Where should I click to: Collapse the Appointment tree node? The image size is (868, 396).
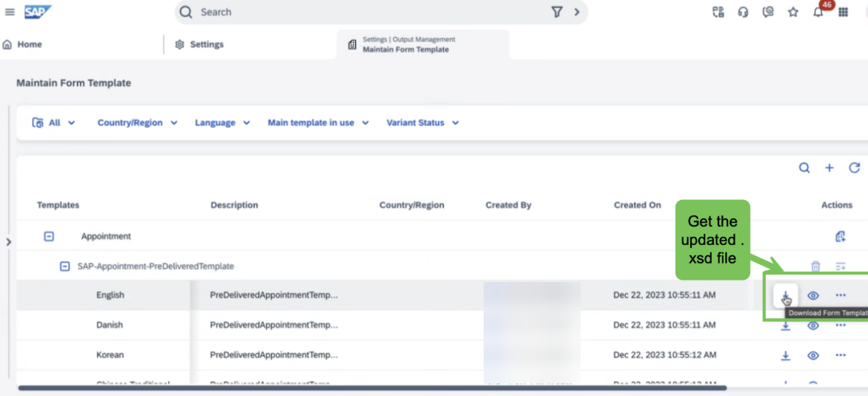tap(49, 236)
